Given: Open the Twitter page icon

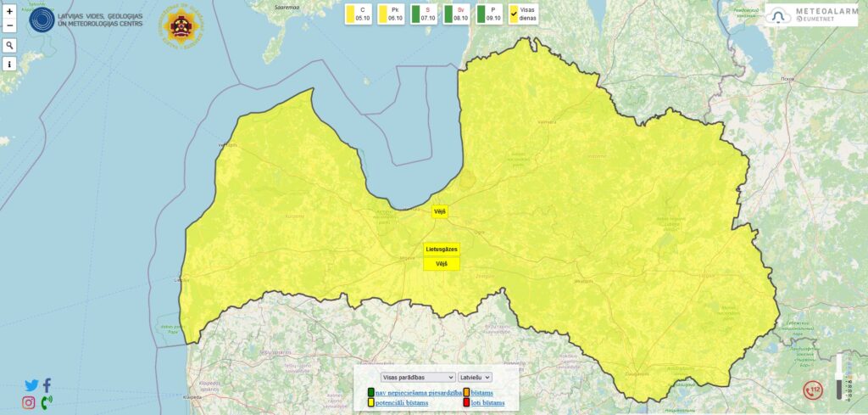Looking at the screenshot, I should click(31, 385).
